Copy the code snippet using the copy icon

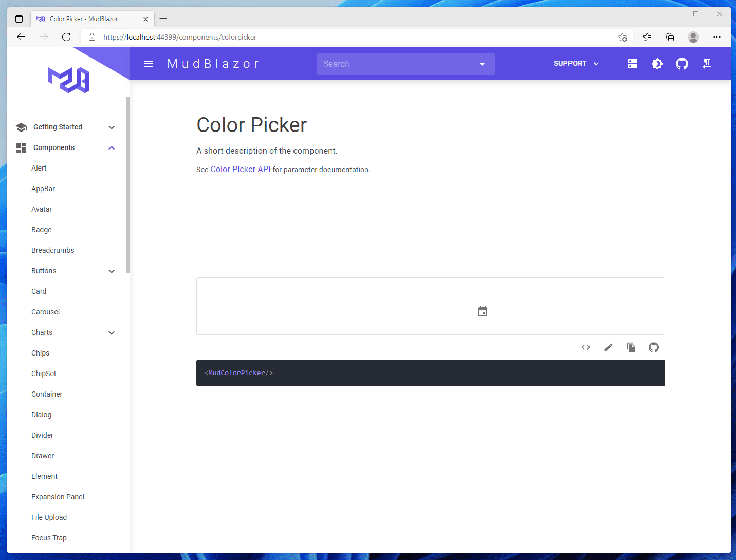point(631,347)
